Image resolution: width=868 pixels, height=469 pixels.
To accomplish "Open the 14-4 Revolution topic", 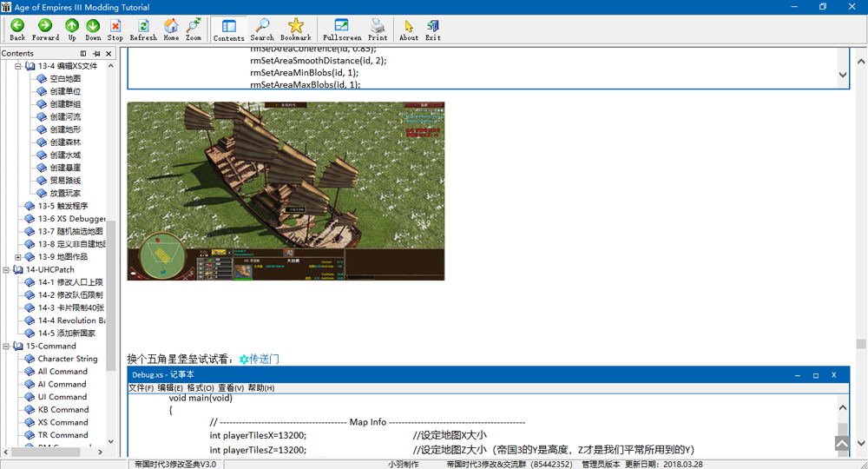I will click(x=71, y=320).
